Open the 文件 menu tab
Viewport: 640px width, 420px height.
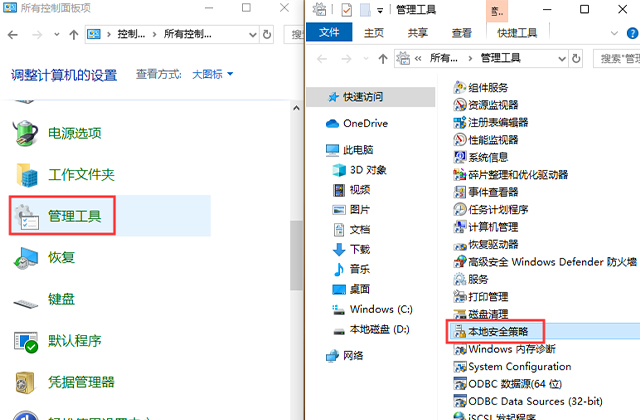pos(328,32)
